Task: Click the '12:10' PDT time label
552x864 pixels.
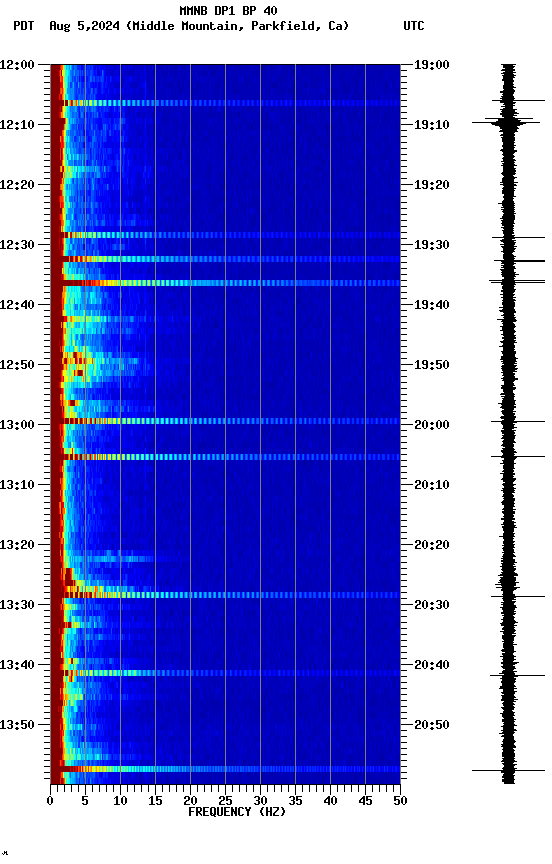Action: pos(17,125)
